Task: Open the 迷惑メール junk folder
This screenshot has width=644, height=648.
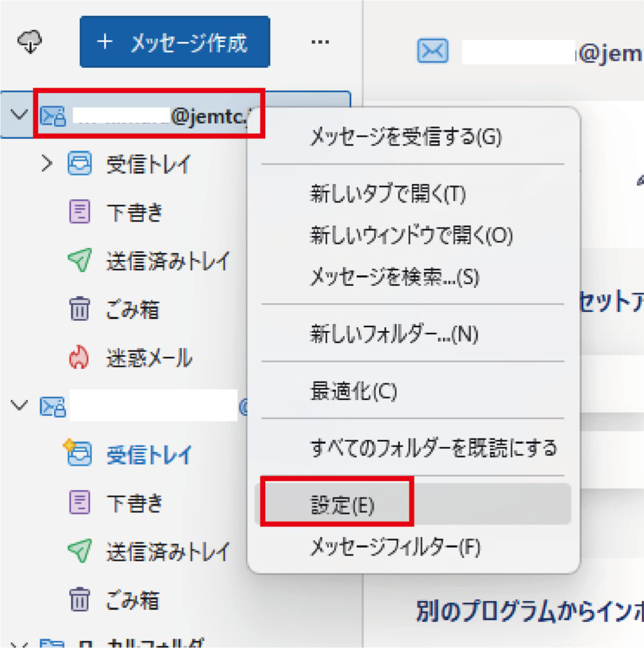Action: click(x=149, y=358)
